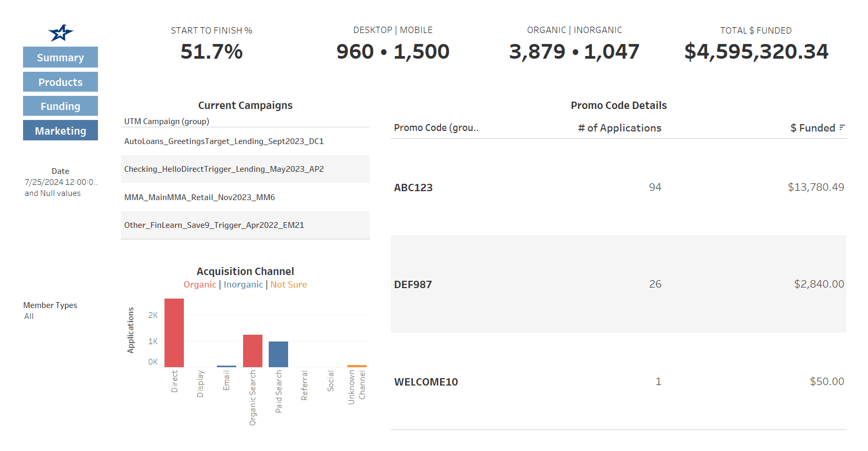Choose the Other_FinLearn_Save9 campaign row
Viewport: 868px width, 451px height.
[214, 225]
